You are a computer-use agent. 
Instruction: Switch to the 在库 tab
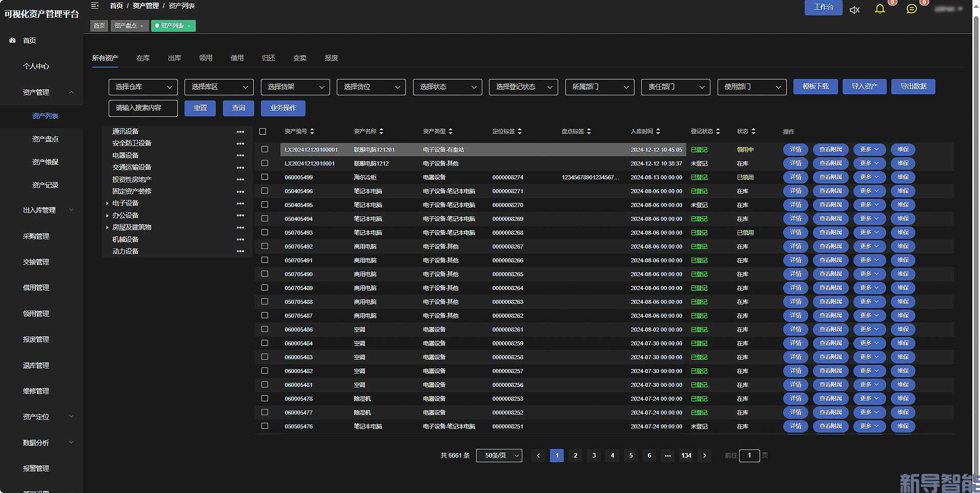click(x=143, y=58)
